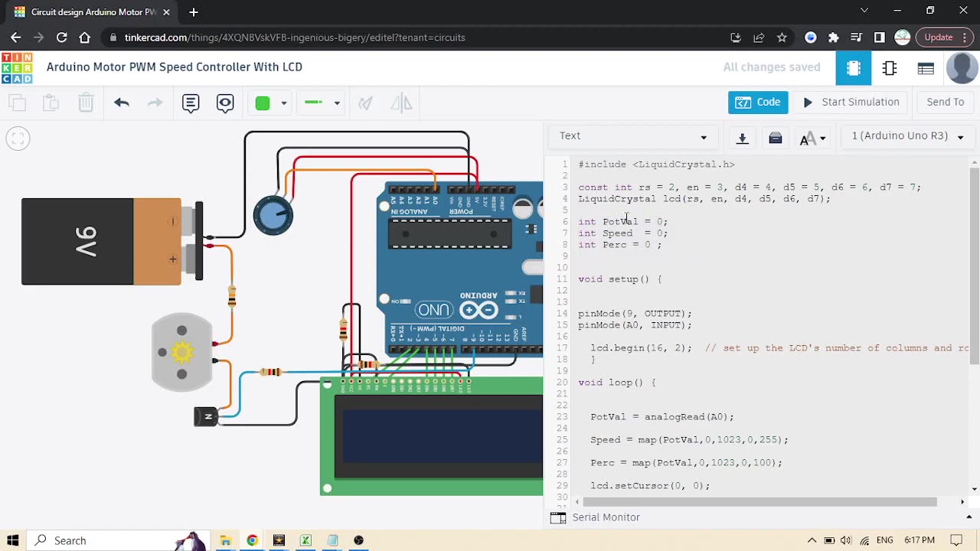Open File Explorer from taskbar

[225, 540]
